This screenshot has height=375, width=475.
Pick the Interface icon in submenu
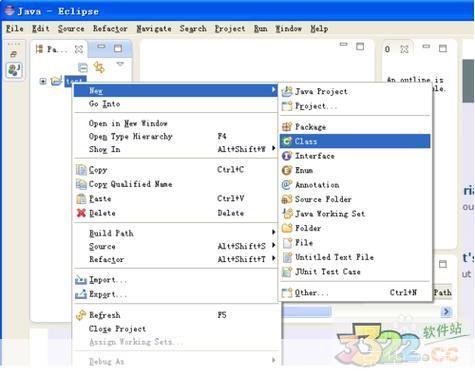287,156
